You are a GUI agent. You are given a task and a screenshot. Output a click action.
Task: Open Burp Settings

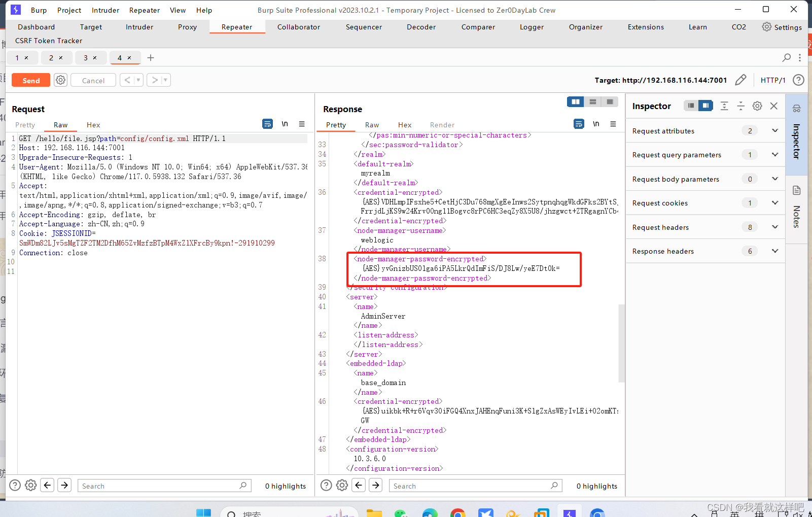click(x=782, y=27)
